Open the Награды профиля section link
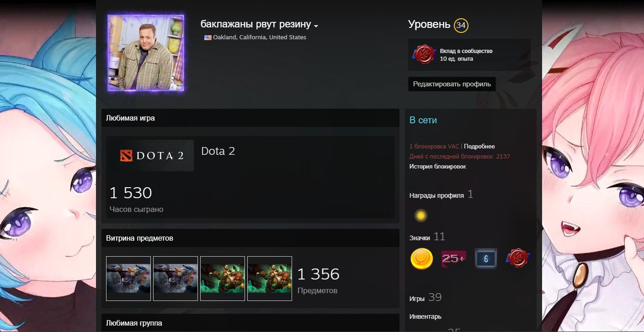 [436, 195]
